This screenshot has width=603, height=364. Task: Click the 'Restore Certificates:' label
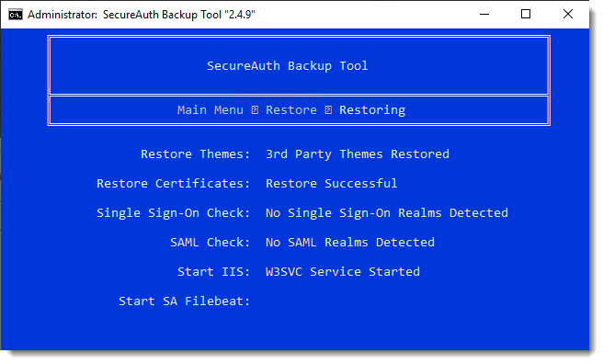click(174, 183)
